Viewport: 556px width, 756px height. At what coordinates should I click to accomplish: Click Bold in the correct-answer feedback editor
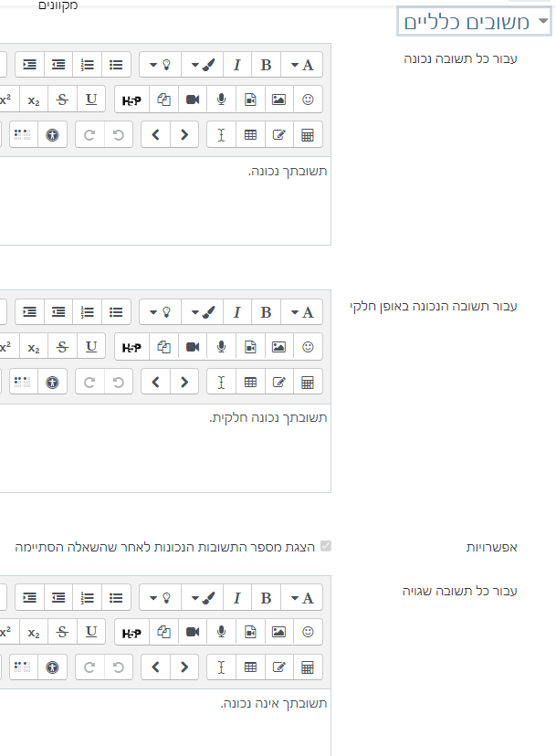[x=266, y=65]
